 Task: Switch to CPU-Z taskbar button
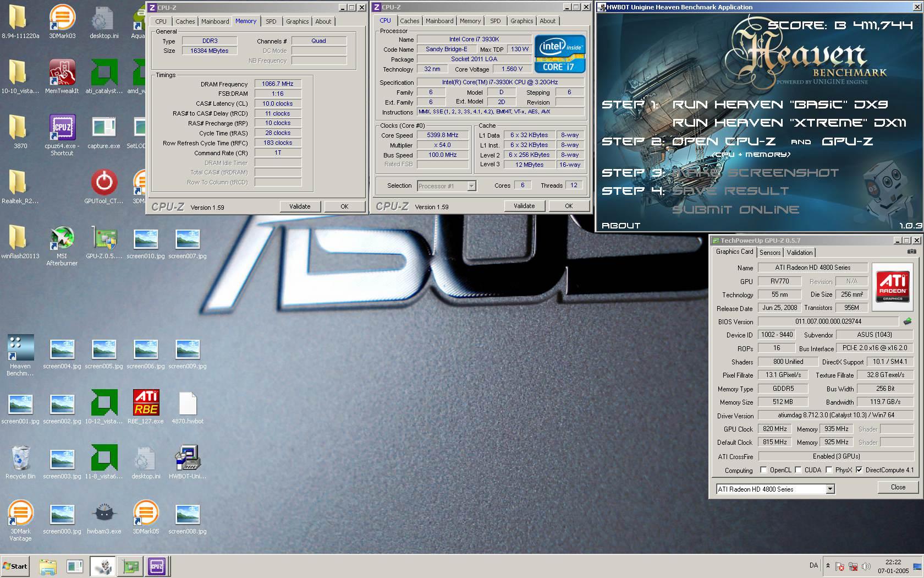[x=157, y=566]
